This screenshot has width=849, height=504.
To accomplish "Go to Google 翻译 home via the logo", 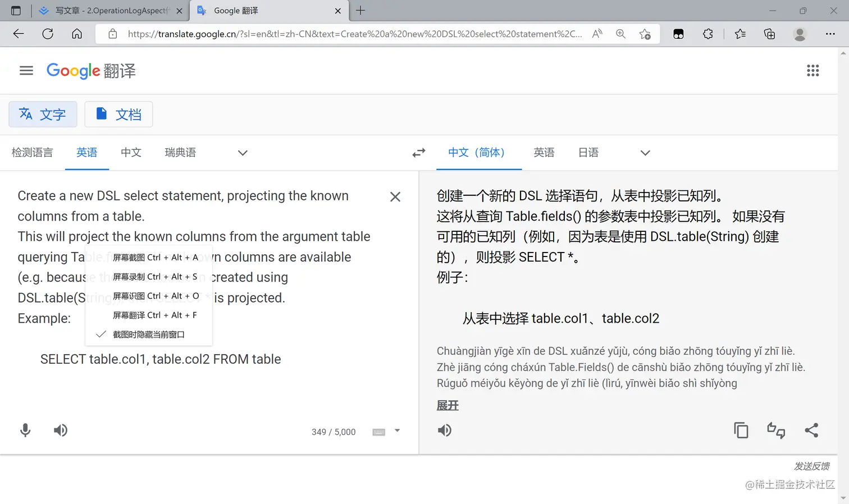I will point(91,71).
